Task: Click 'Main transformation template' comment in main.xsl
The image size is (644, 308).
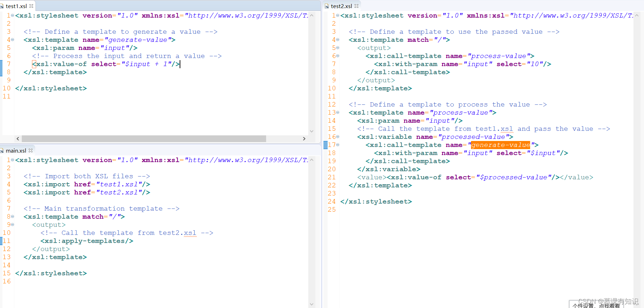Action: [102, 208]
